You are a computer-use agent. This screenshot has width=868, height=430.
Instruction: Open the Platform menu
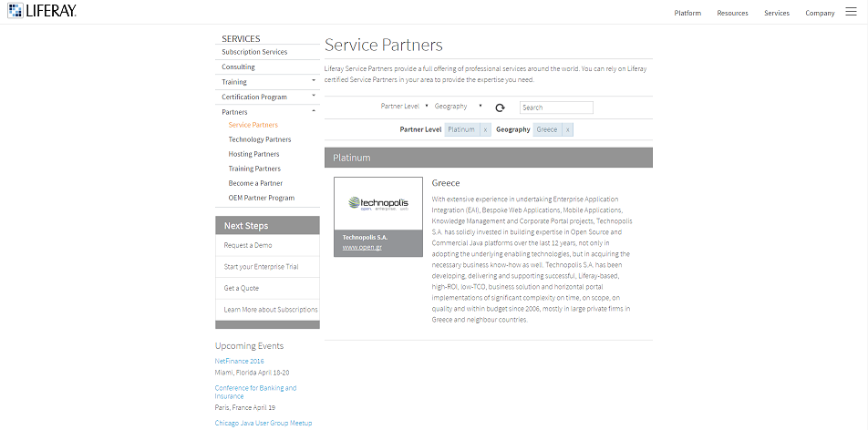687,13
